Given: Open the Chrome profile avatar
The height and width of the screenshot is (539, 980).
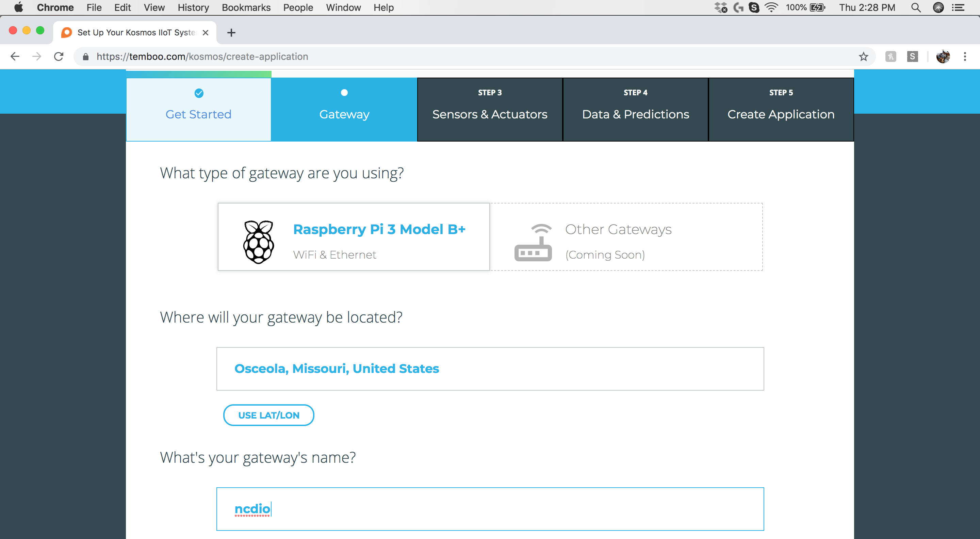Looking at the screenshot, I should pyautogui.click(x=943, y=57).
